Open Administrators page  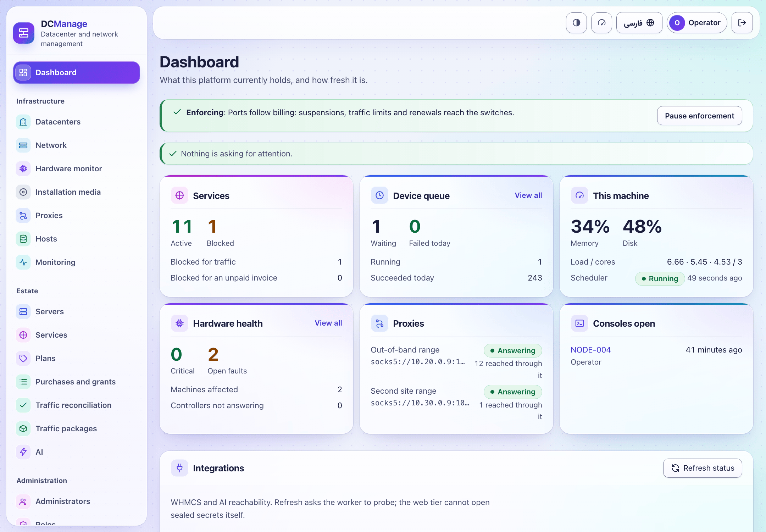(77, 501)
